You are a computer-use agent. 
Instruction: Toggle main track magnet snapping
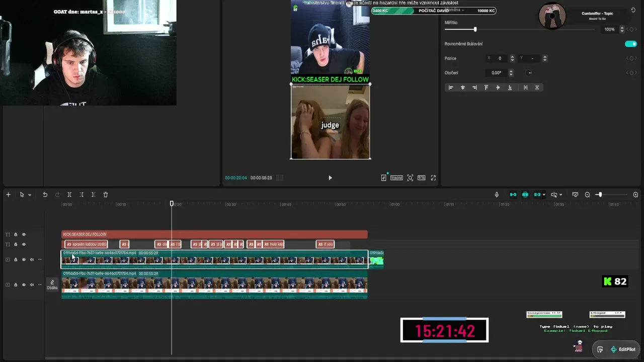[x=513, y=195]
